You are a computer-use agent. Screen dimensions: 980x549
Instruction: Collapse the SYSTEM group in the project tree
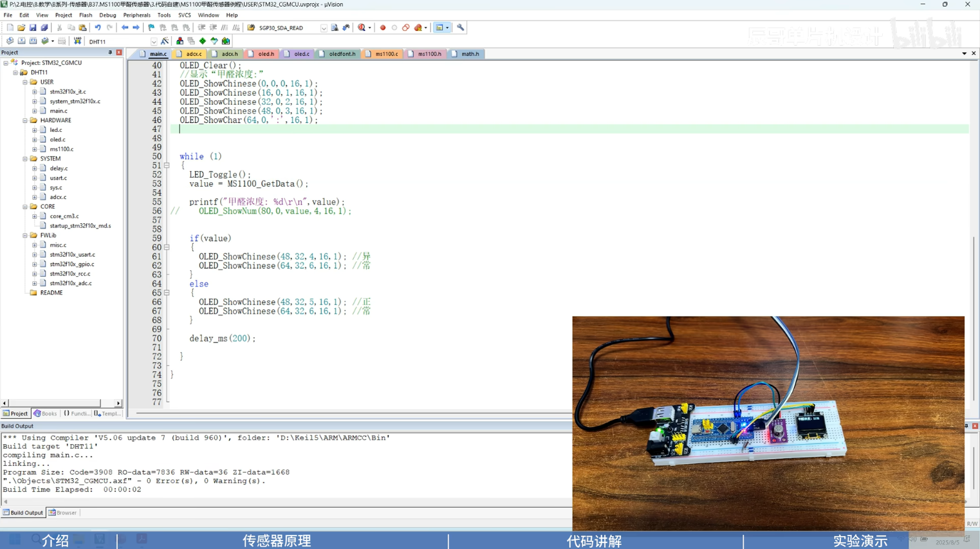coord(25,159)
